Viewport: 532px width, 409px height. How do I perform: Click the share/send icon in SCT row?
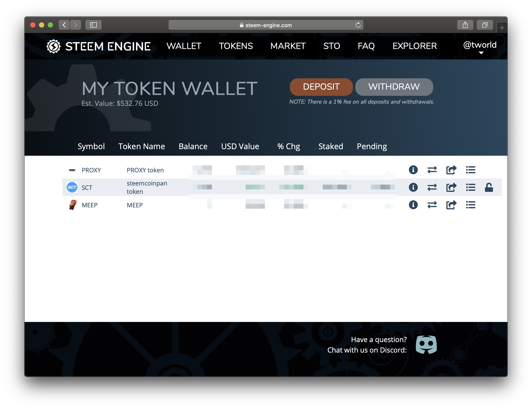coord(451,187)
